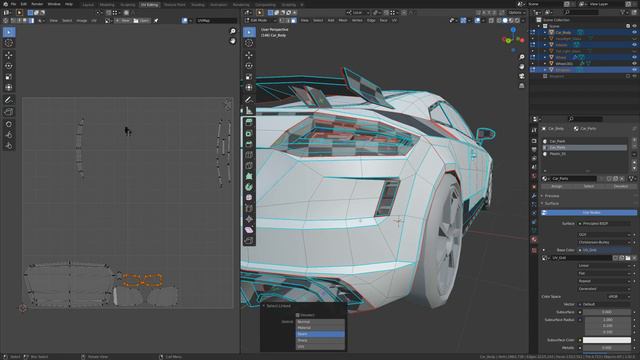
Task: Open the Texture properties tab icon
Action: 534,250
